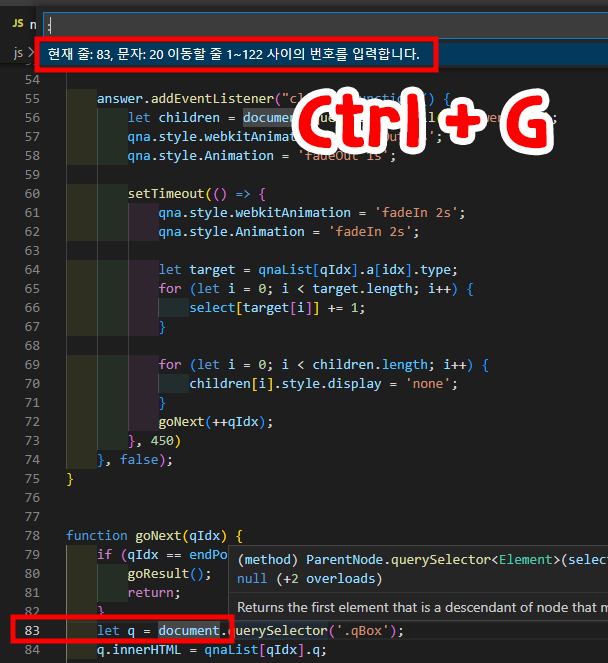The width and height of the screenshot is (608, 663).
Task: Click 'qna.style.Animation' on line 58
Action: [x=201, y=156]
